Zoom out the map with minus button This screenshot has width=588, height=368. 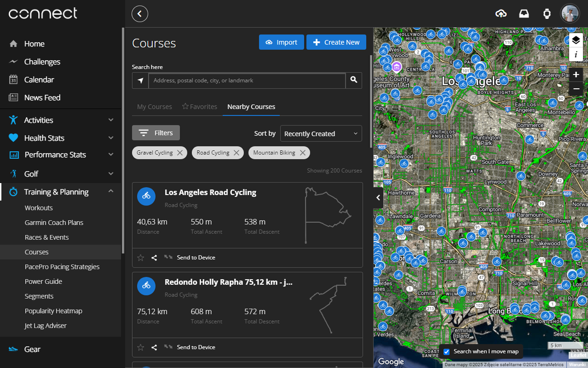point(576,89)
